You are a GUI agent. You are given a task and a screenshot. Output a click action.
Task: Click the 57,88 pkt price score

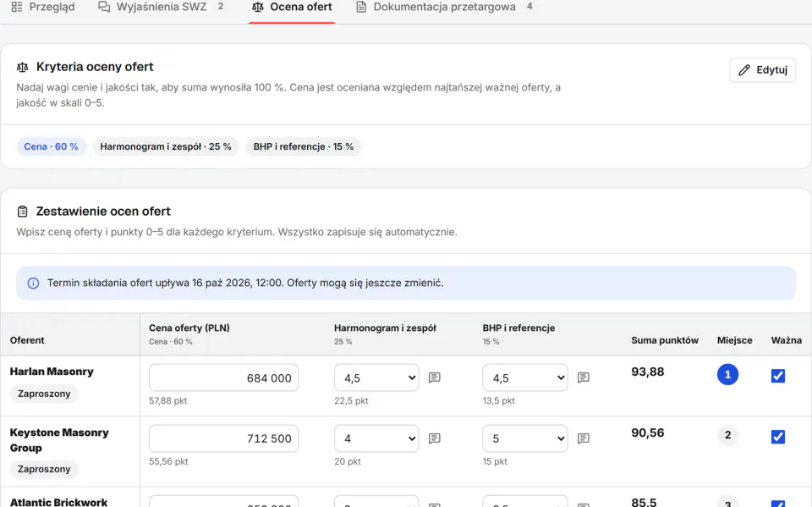[167, 400]
